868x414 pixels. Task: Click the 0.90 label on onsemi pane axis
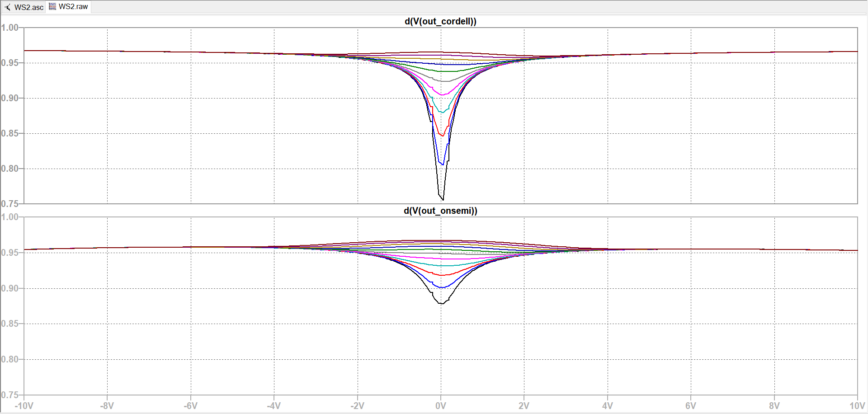(10, 288)
